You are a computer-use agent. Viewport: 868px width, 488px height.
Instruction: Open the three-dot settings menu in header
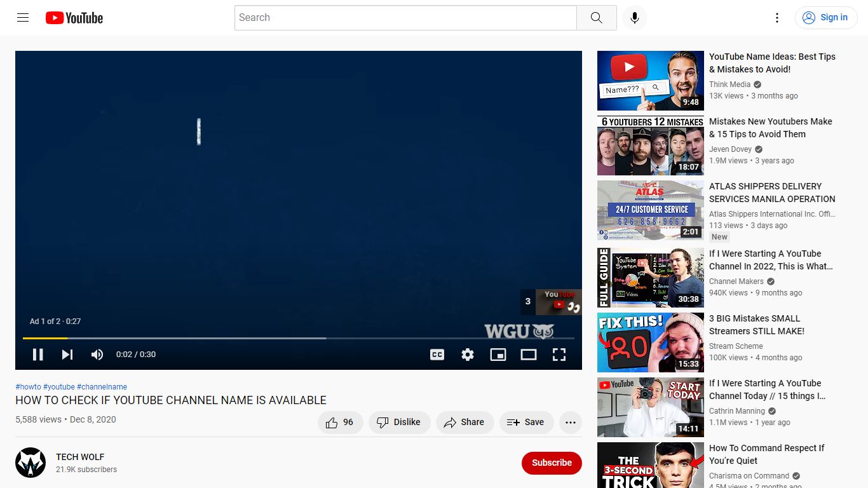776,18
